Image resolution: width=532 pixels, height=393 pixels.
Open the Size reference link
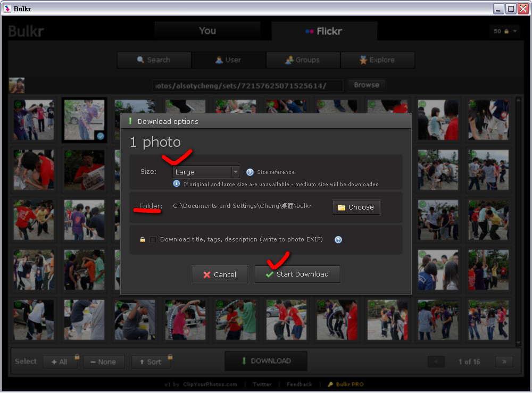(x=276, y=172)
